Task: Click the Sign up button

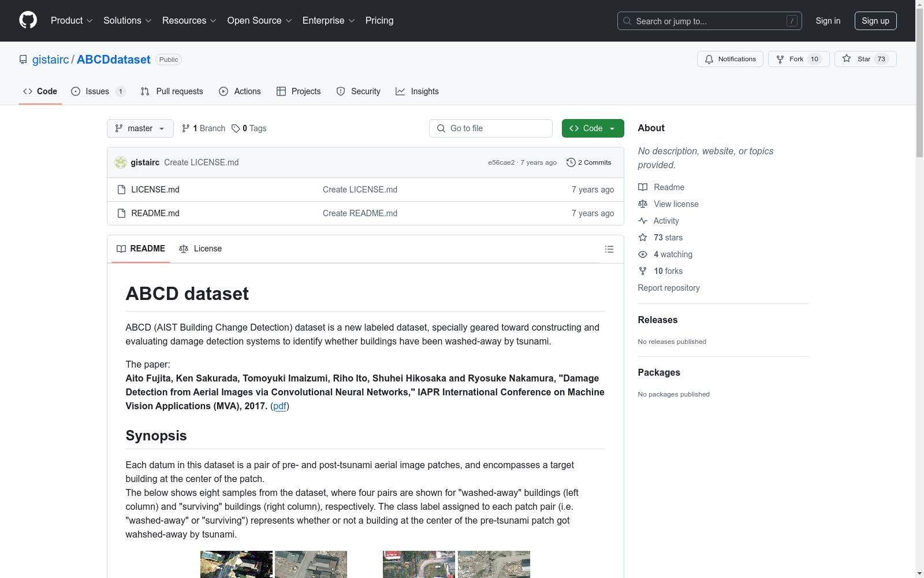Action: pyautogui.click(x=875, y=20)
